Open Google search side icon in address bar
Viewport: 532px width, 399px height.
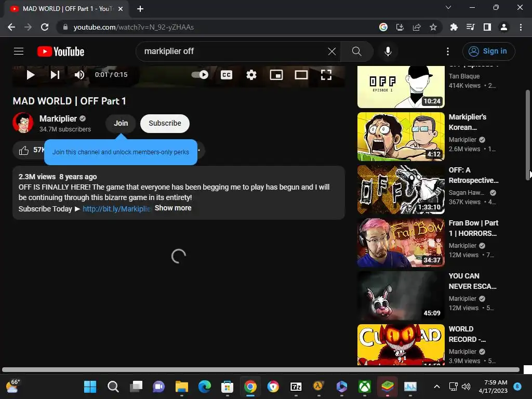(x=383, y=27)
